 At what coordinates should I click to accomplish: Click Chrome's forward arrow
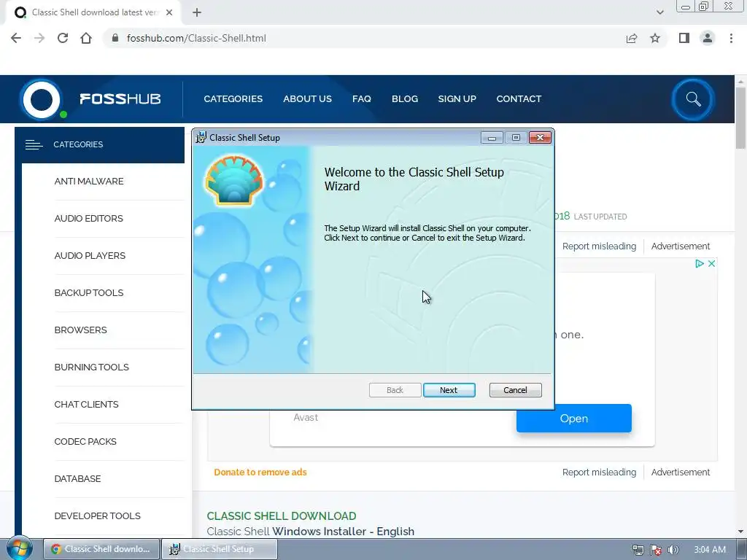(x=39, y=38)
